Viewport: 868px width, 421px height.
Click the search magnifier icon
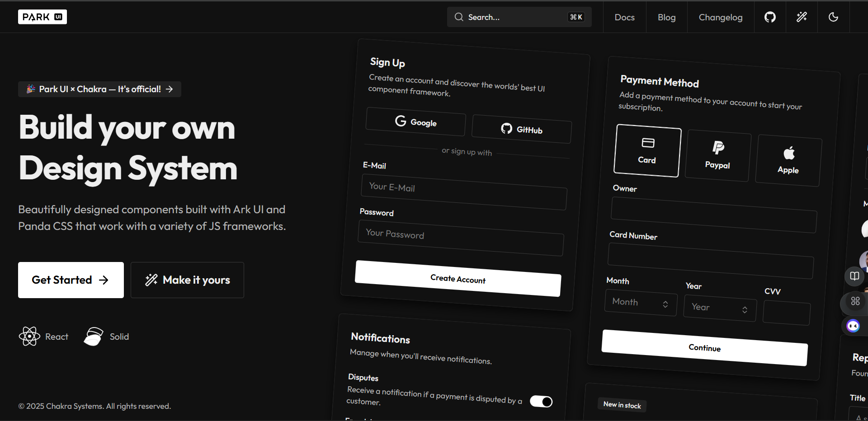[459, 17]
